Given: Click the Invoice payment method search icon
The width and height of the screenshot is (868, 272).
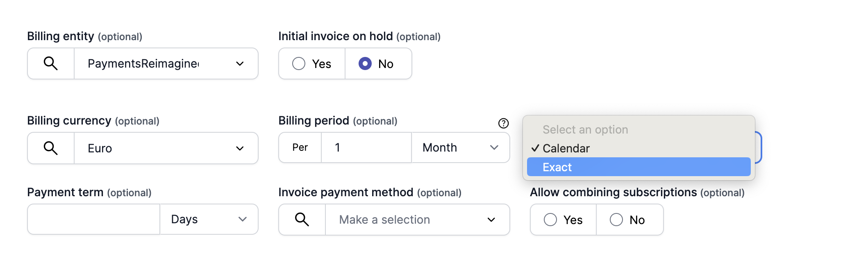Looking at the screenshot, I should 302,220.
